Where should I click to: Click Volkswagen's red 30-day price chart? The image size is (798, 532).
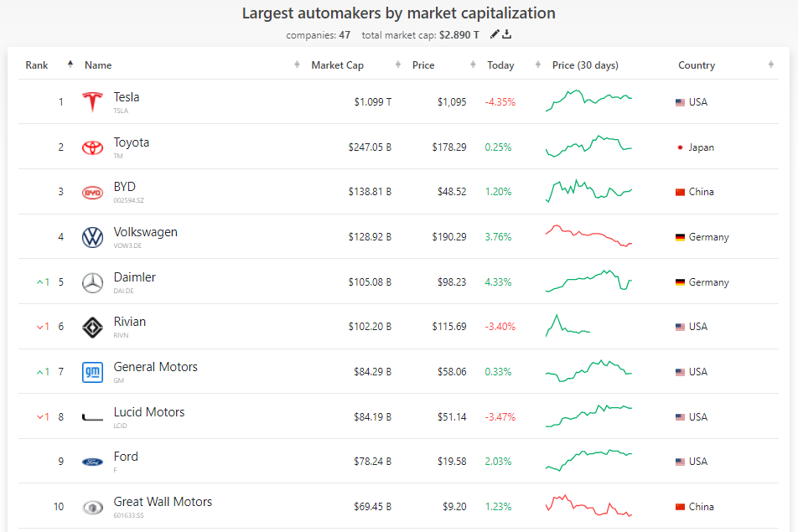point(588,235)
